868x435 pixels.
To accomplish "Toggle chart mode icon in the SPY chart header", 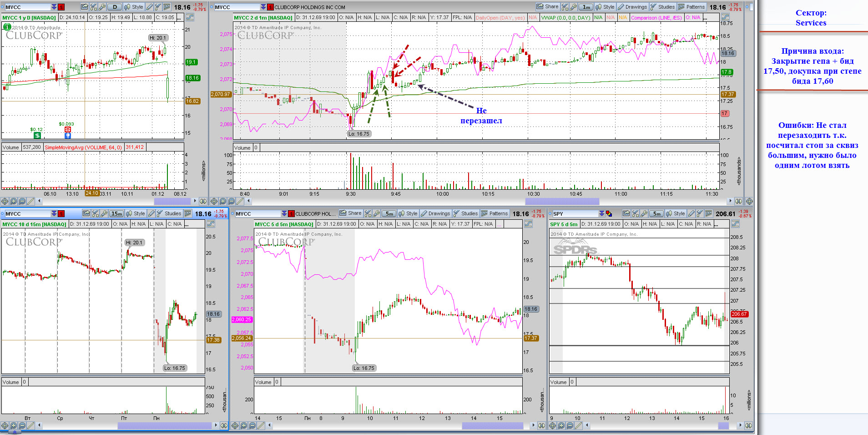I will pyautogui.click(x=736, y=223).
